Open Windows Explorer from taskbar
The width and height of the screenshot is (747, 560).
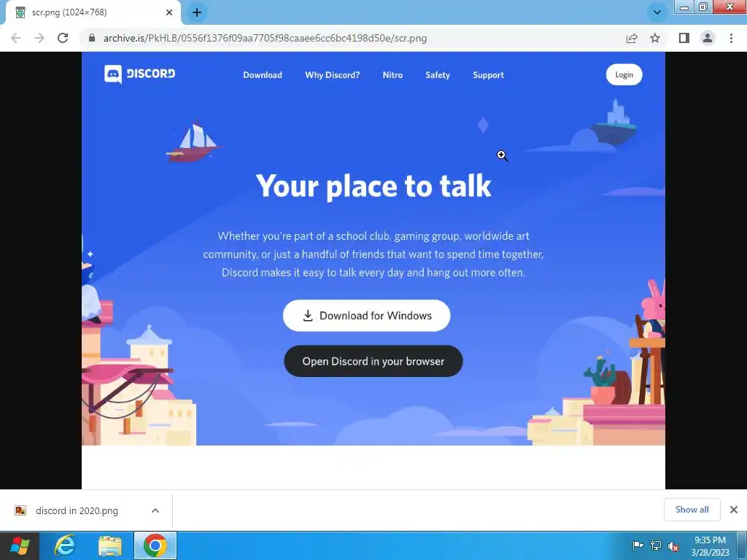pyautogui.click(x=110, y=546)
